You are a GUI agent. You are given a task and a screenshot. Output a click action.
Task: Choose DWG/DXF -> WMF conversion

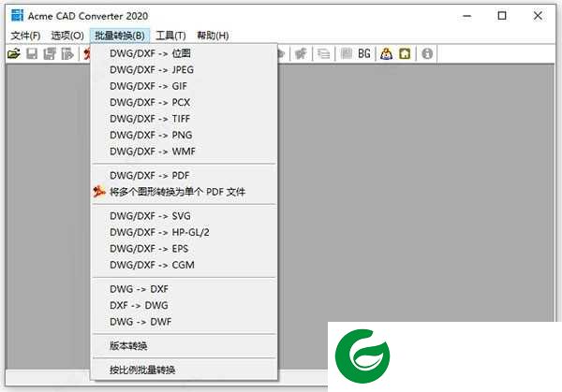[x=185, y=152]
